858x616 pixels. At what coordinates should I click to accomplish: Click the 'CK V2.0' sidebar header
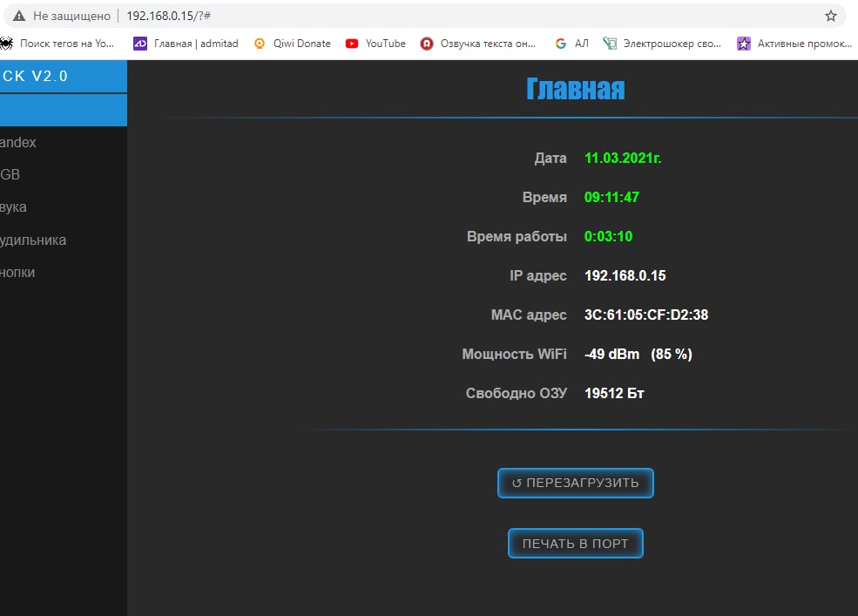pos(64,76)
